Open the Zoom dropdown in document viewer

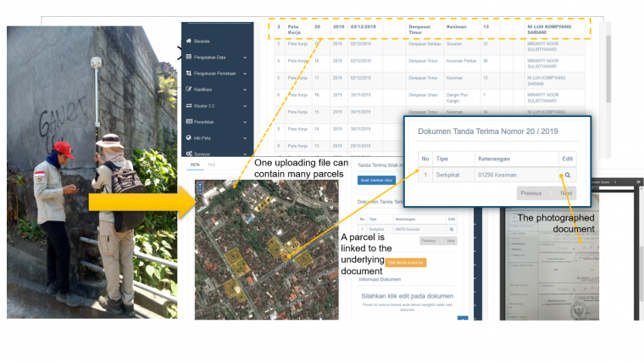tap(603, 181)
